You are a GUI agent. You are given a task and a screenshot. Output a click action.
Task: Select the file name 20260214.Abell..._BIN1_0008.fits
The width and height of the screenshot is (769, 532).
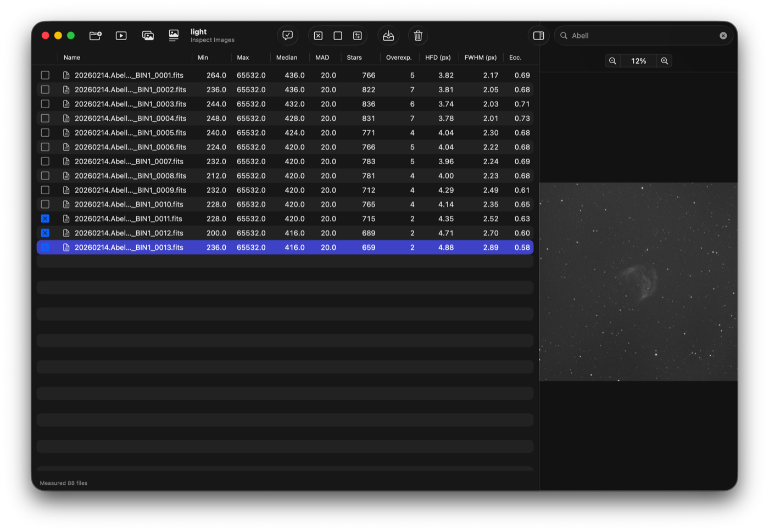pyautogui.click(x=130, y=176)
